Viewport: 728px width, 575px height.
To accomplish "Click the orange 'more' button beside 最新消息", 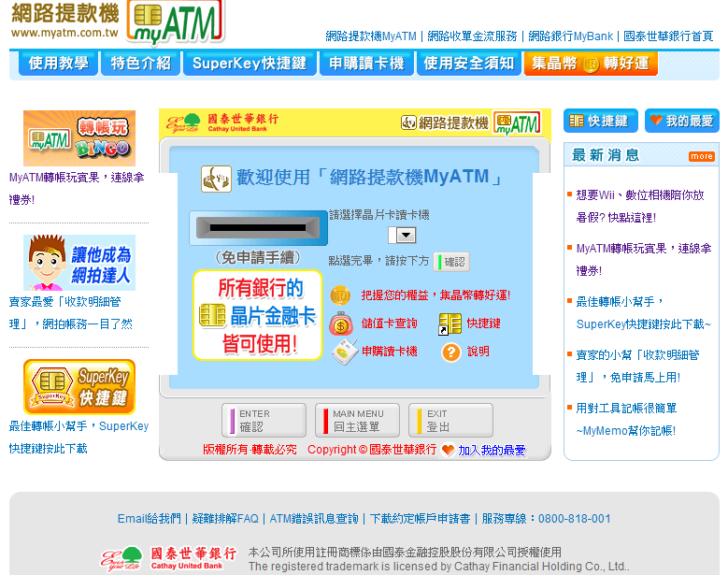I will click(x=701, y=156).
